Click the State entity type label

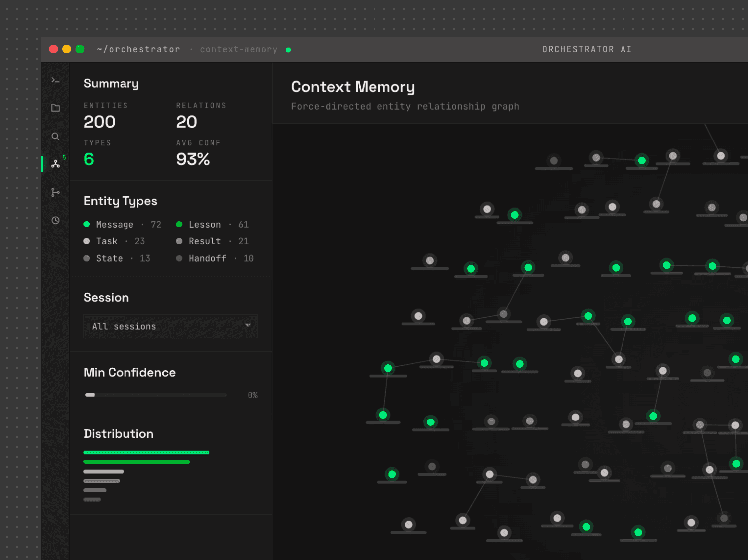(x=109, y=258)
